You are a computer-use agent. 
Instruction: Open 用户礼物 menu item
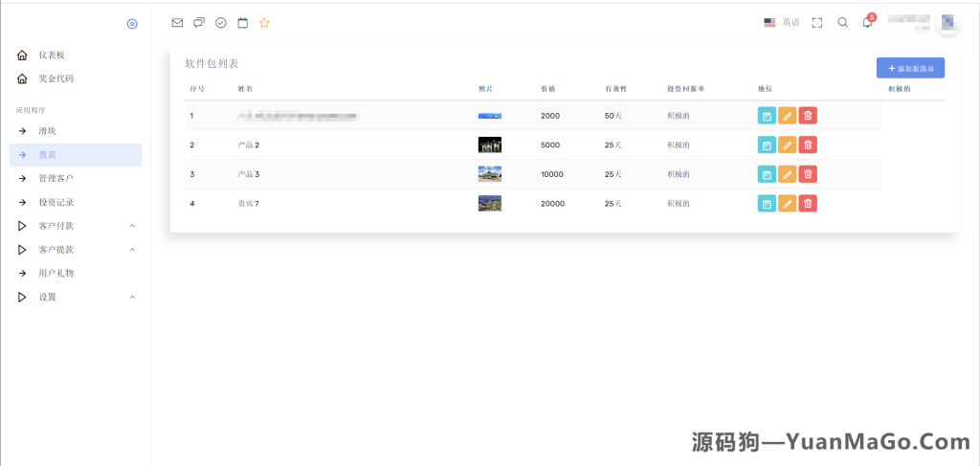56,273
